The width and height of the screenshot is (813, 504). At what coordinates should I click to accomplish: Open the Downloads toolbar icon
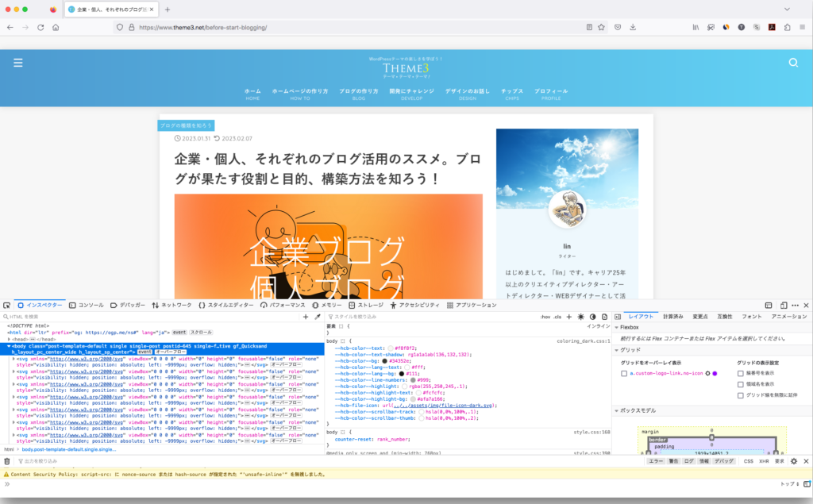[x=633, y=28]
